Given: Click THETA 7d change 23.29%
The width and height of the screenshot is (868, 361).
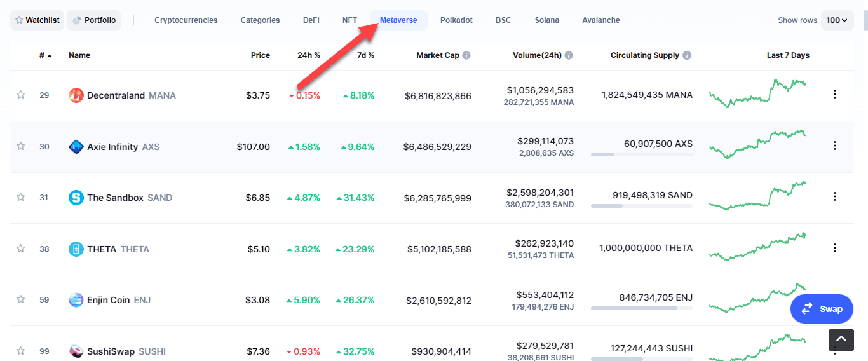Looking at the screenshot, I should 355,249.
